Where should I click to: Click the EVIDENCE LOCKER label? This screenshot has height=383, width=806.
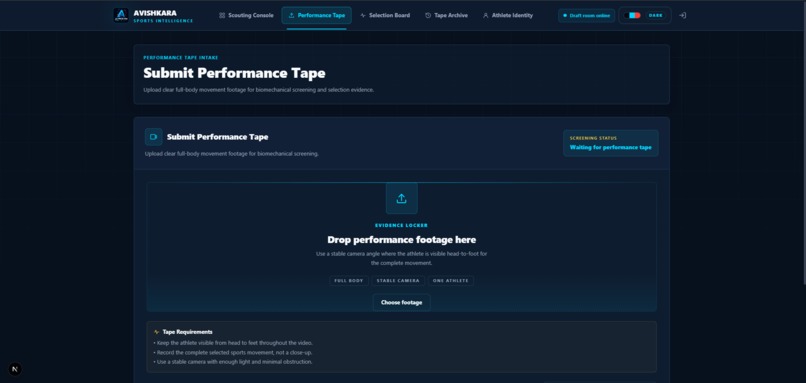coord(401,225)
